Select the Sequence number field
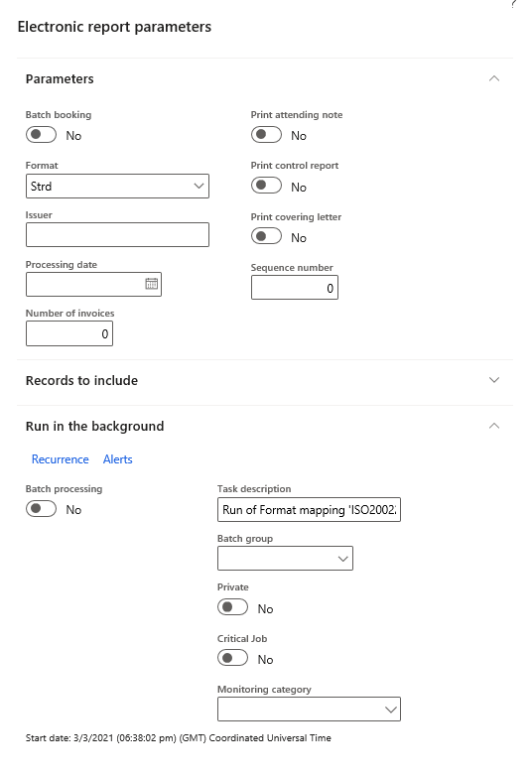The width and height of the screenshot is (532, 777). click(295, 288)
